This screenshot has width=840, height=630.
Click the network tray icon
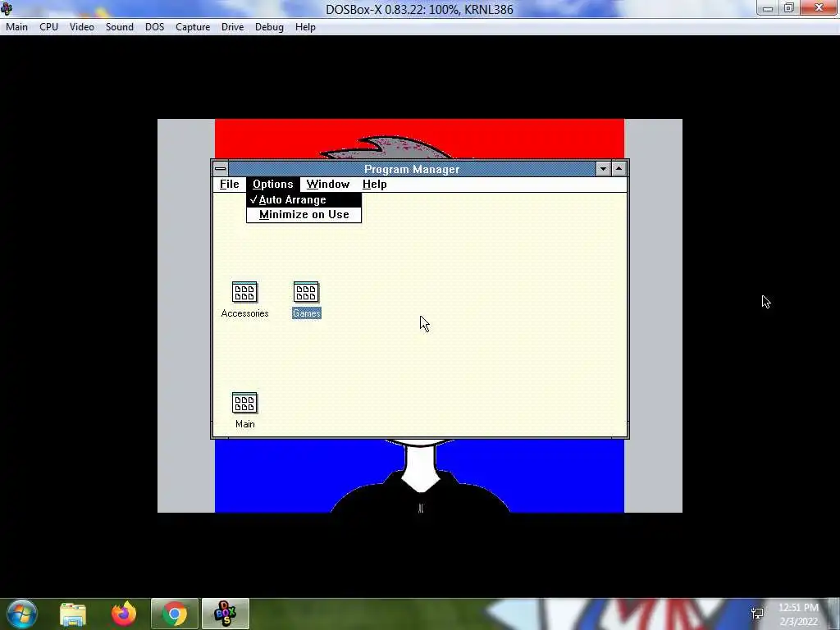click(x=757, y=614)
